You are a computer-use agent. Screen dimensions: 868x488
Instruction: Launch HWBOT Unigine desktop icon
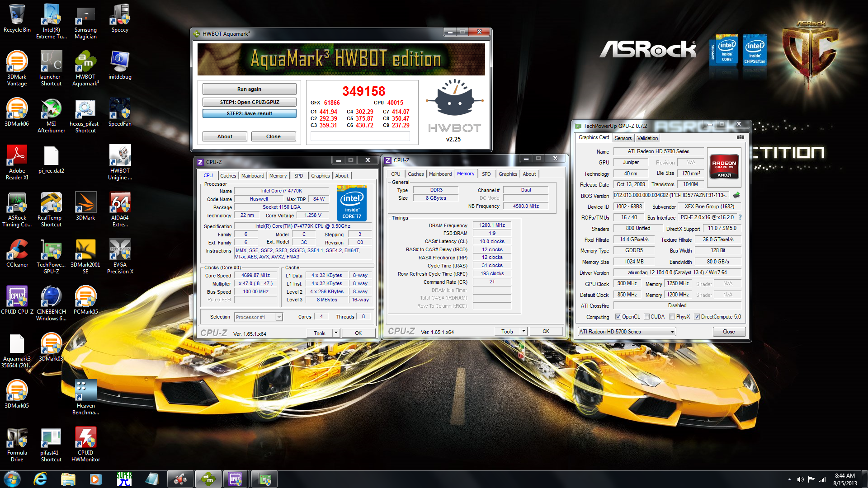click(120, 162)
